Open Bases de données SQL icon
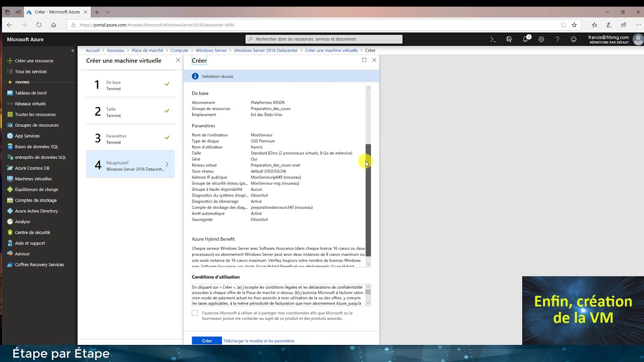Image resolution: width=644 pixels, height=362 pixels. click(10, 146)
